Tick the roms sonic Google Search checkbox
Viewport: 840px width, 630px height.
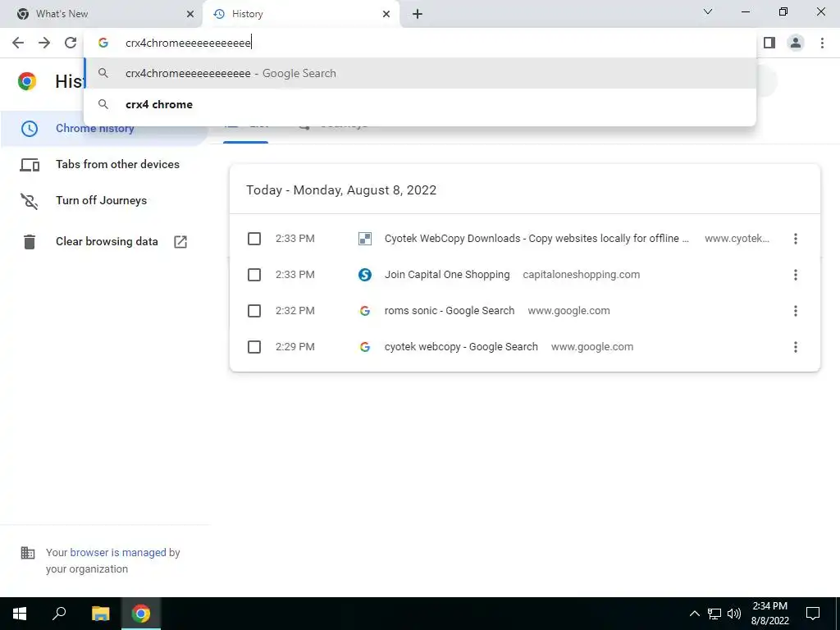coord(254,311)
